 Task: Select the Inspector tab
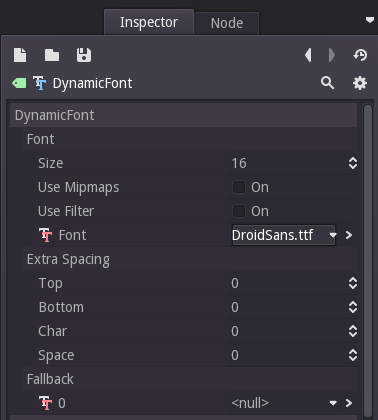149,22
